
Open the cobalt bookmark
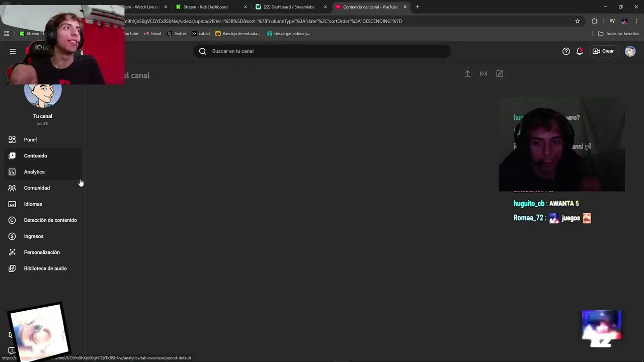pyautogui.click(x=201, y=34)
